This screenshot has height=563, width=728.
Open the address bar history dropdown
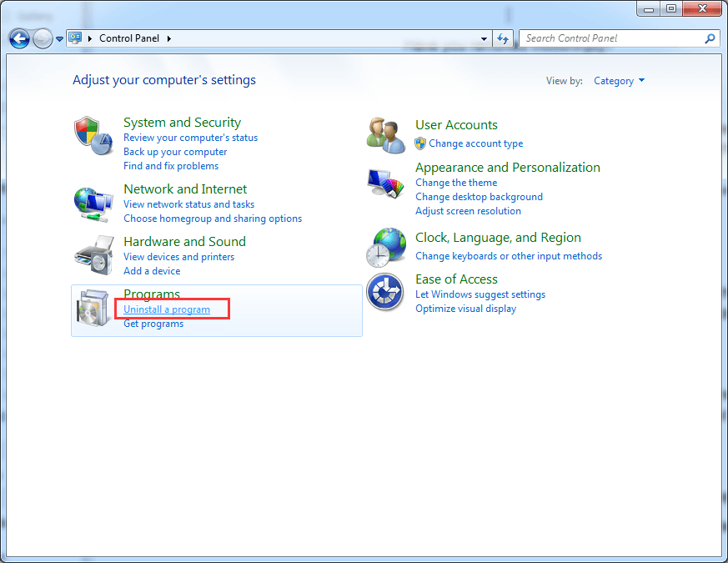click(x=484, y=38)
